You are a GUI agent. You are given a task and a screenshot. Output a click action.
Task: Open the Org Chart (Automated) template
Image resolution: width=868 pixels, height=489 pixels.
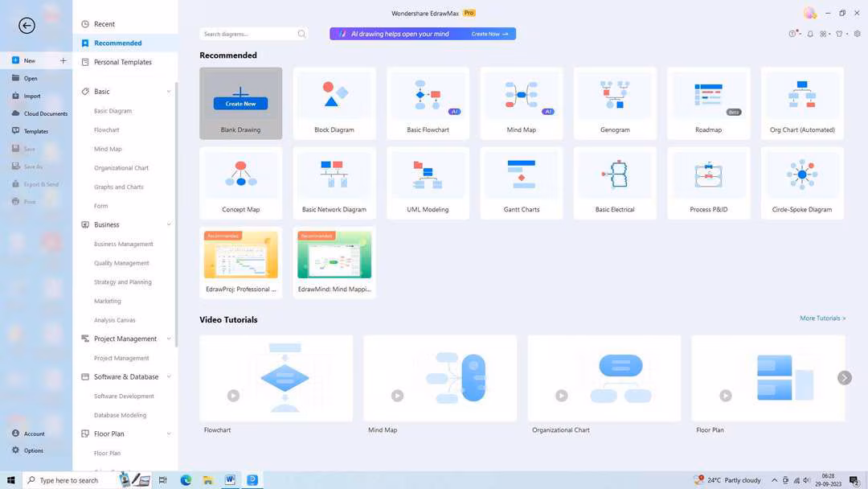[x=802, y=103]
